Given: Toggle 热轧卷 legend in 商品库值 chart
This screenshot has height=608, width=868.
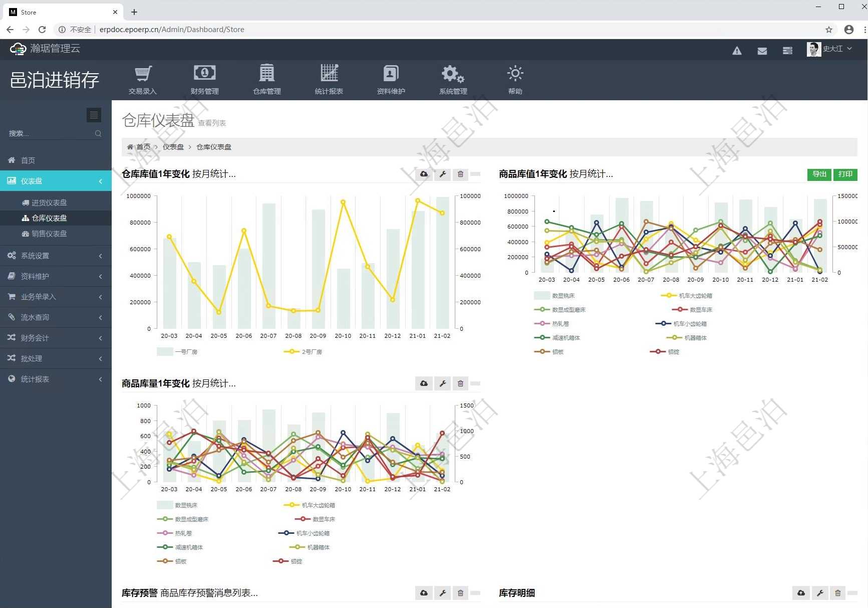Looking at the screenshot, I should coord(551,324).
